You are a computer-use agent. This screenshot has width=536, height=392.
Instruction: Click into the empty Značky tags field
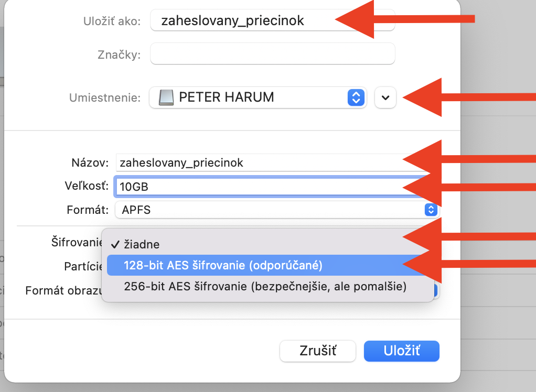click(x=272, y=54)
